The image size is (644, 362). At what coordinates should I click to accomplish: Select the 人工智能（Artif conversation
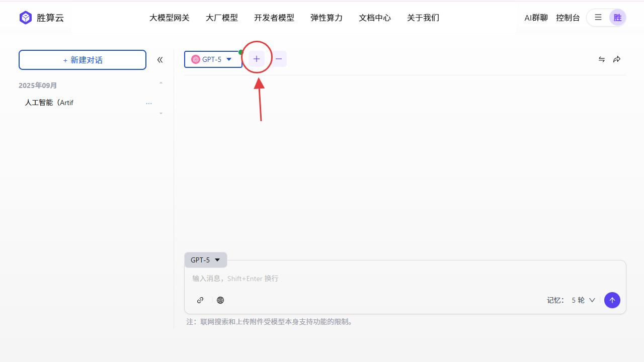(x=49, y=103)
